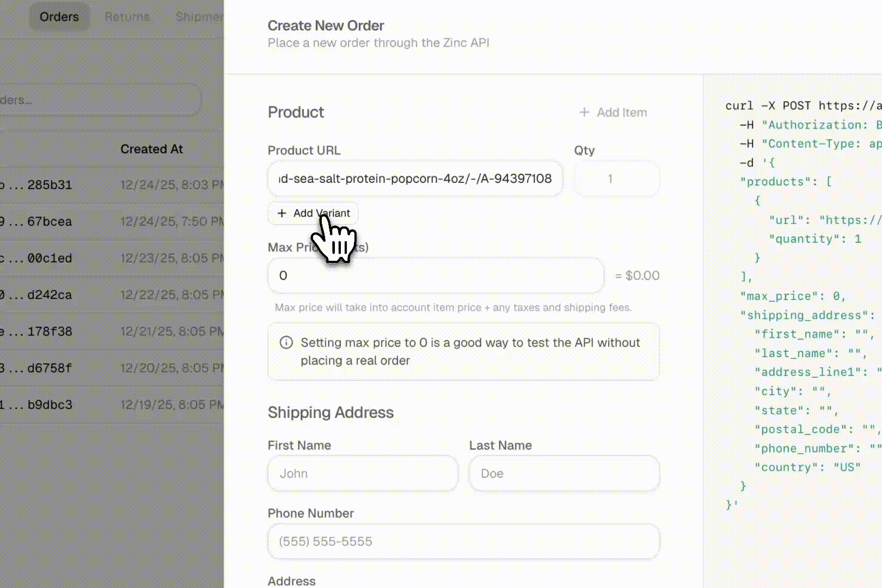
Task: Select the Orders tab
Action: [59, 16]
